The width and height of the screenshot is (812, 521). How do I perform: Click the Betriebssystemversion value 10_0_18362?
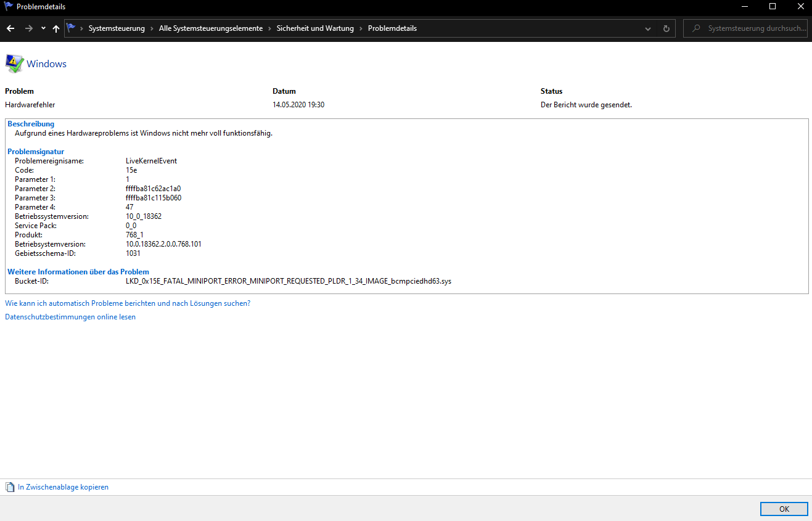(x=144, y=216)
